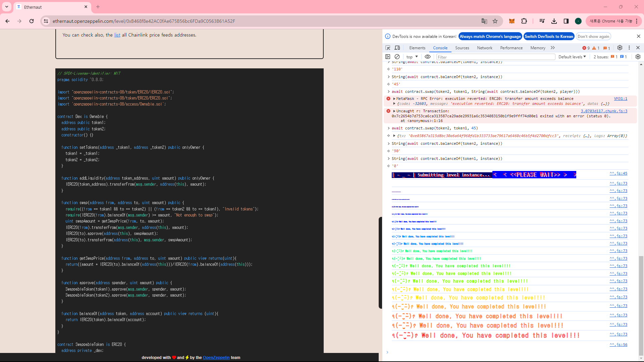Viewport: 644px width, 362px height.
Task: Open the ^^.js:45 source link
Action: [618, 173]
